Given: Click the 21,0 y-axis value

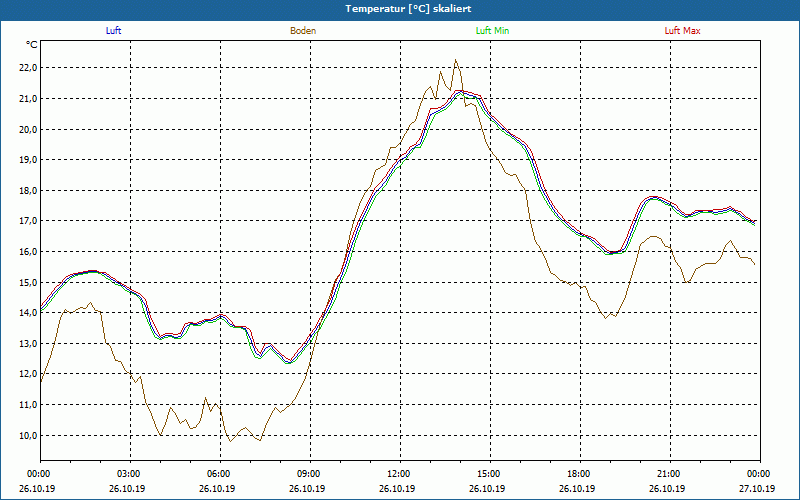Looking at the screenshot, I should point(28,98).
